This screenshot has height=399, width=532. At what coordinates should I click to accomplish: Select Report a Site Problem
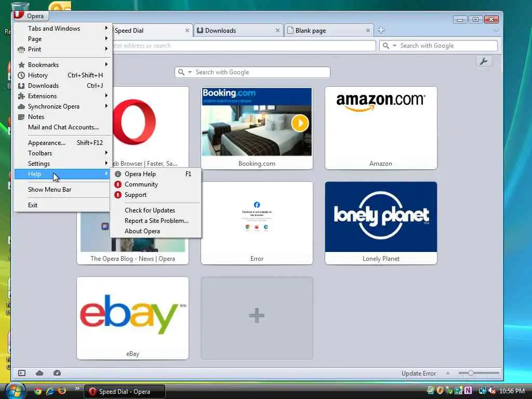156,221
